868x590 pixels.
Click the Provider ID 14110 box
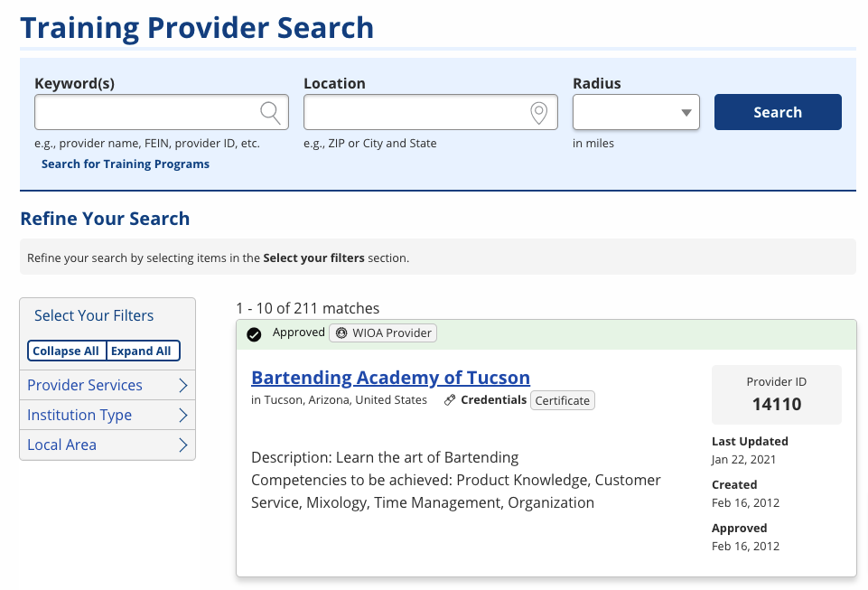(x=776, y=394)
